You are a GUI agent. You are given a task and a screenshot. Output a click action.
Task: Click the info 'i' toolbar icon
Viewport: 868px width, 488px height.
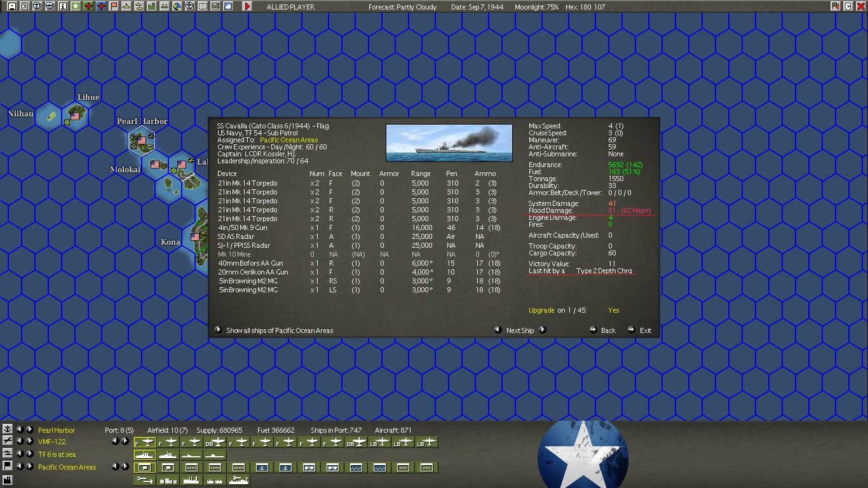click(x=62, y=6)
